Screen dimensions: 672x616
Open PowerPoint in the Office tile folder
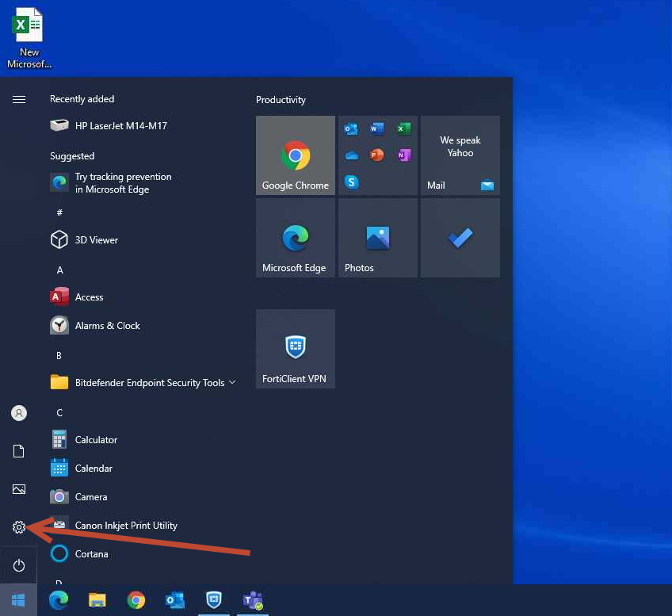[x=377, y=155]
